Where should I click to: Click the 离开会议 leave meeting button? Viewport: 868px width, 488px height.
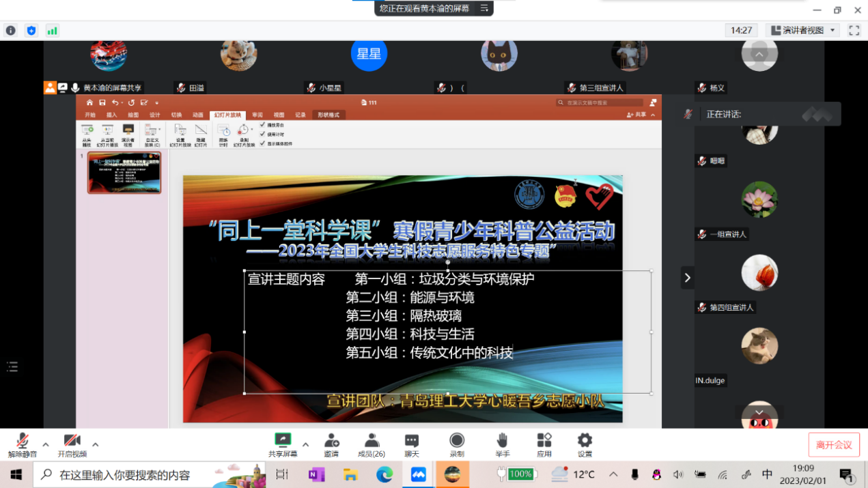(834, 445)
